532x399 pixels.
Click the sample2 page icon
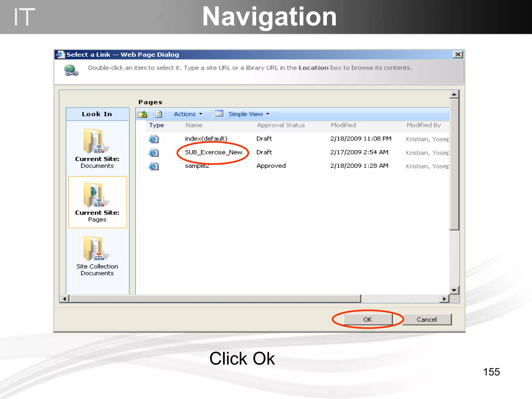tap(154, 166)
